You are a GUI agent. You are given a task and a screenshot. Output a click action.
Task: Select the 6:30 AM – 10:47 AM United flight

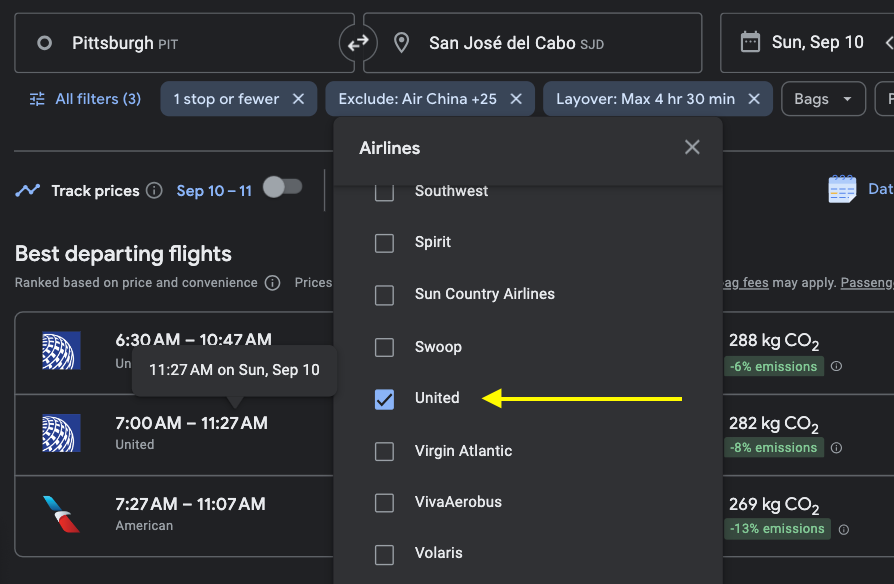(174, 353)
